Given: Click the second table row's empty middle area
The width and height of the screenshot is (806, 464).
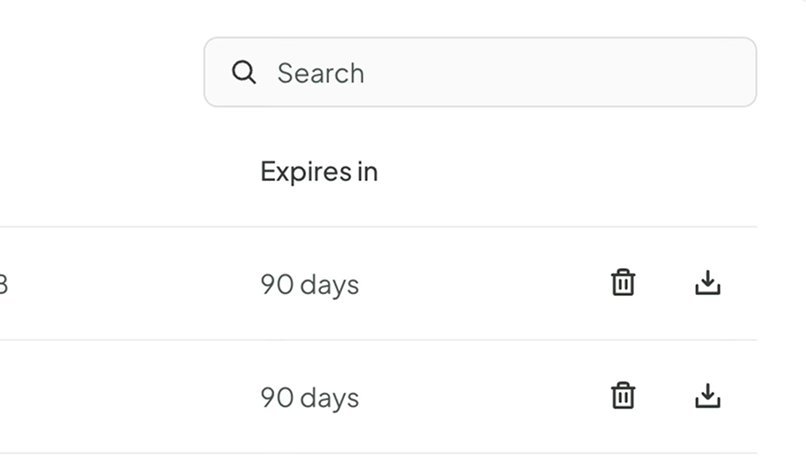Looking at the screenshot, I should tap(480, 397).
